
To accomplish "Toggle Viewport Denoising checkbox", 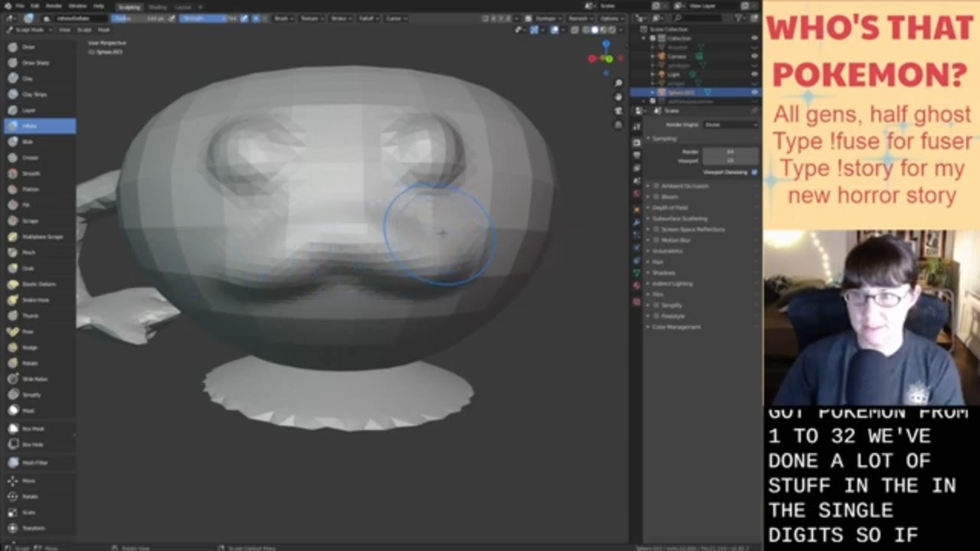I will (754, 172).
